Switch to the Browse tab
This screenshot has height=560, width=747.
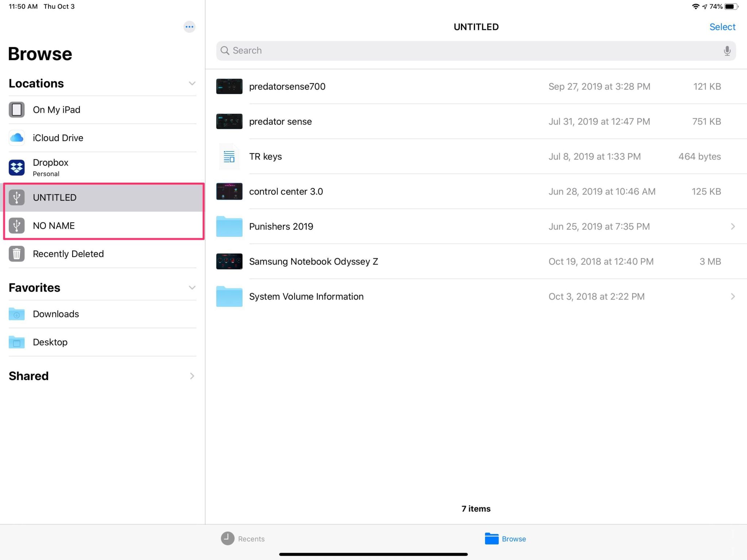(505, 538)
